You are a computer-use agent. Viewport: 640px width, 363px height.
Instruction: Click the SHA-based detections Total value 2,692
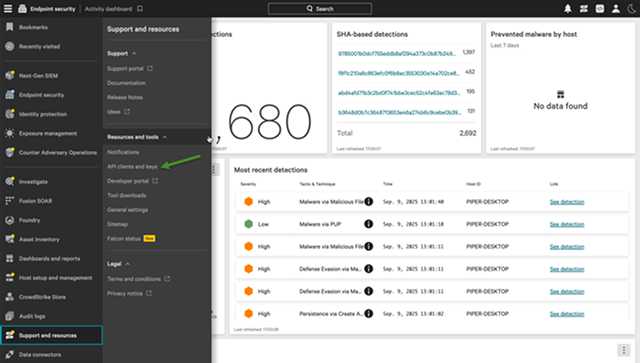(x=468, y=133)
